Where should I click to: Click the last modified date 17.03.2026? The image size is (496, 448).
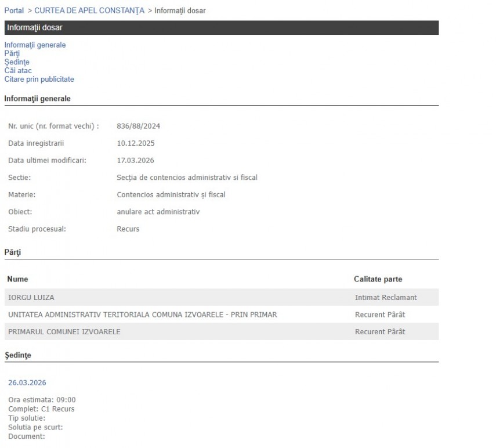136,161
